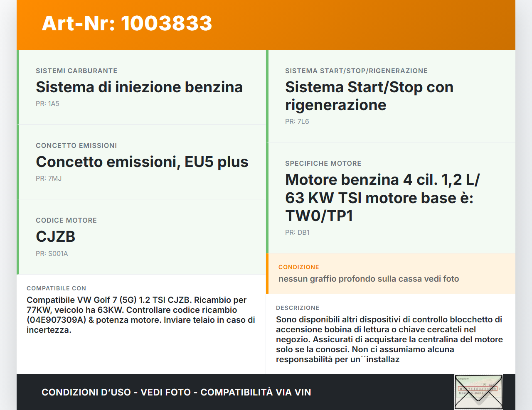Click the PR: 7MJ code

(49, 179)
